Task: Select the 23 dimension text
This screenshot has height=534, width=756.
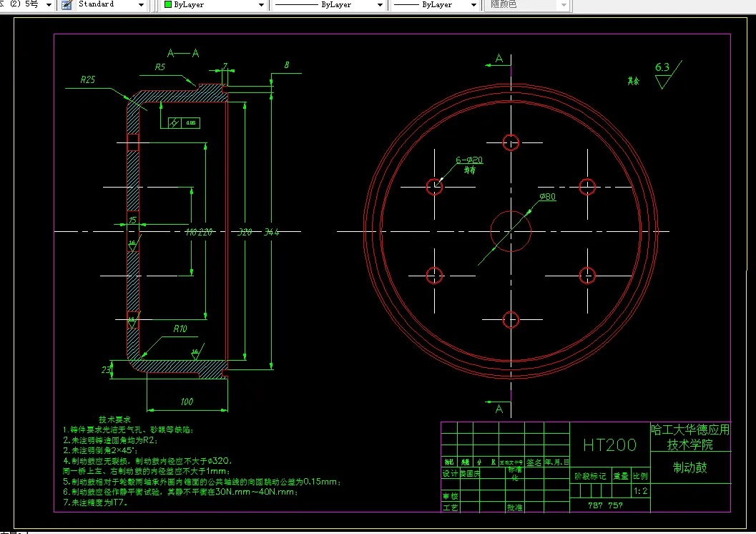Action: coord(106,369)
